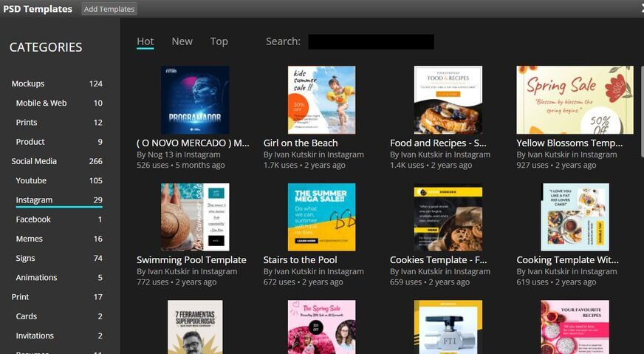Click the 'Stairs to the Pool' title
The width and height of the screenshot is (644, 354).
point(301,260)
